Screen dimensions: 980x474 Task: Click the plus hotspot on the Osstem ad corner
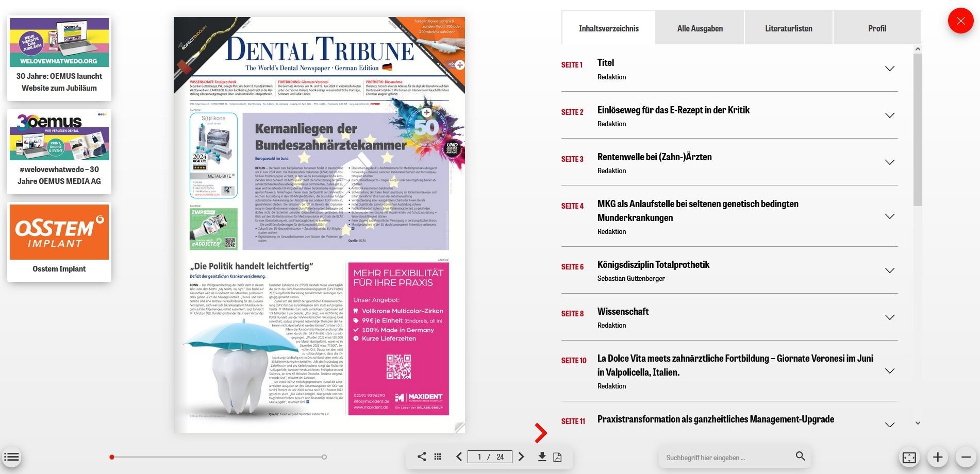(x=460, y=65)
